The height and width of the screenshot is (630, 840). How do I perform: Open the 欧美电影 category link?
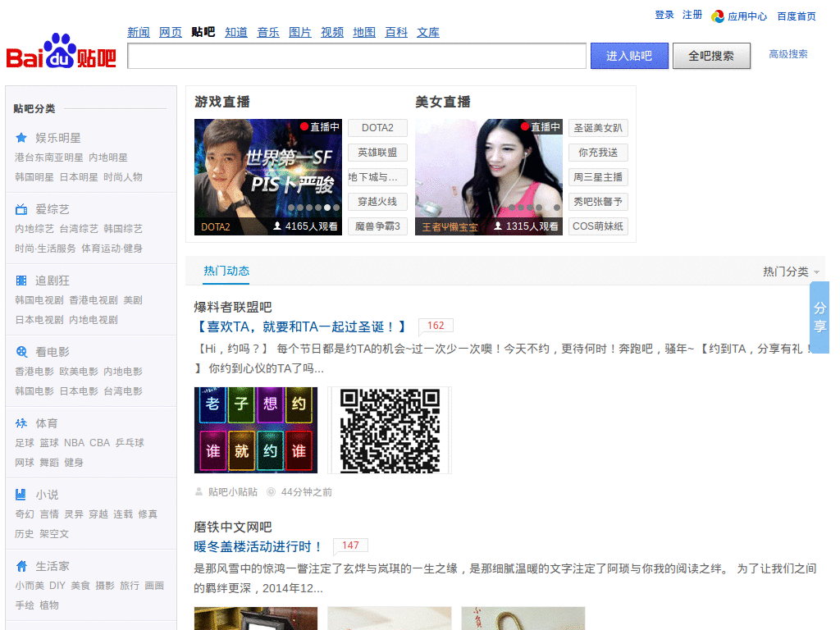click(x=79, y=372)
